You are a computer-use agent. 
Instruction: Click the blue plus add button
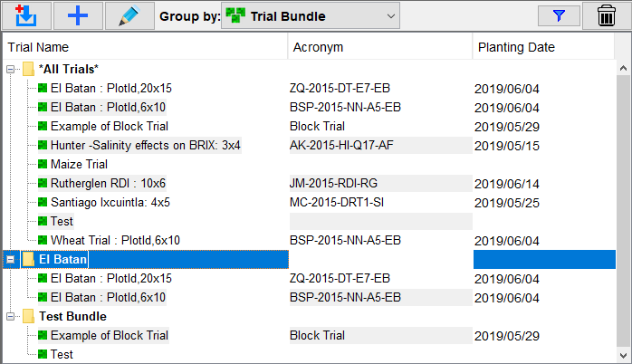(78, 15)
